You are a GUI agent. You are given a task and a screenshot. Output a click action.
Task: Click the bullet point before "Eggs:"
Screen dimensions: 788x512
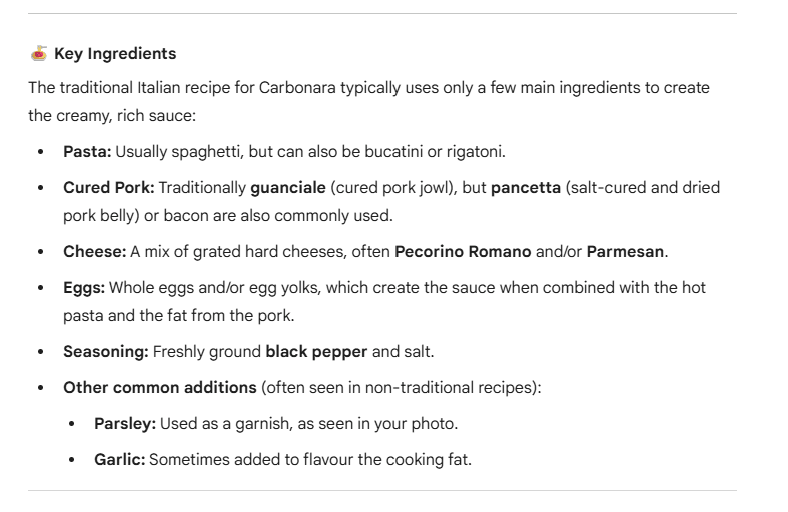[40, 287]
